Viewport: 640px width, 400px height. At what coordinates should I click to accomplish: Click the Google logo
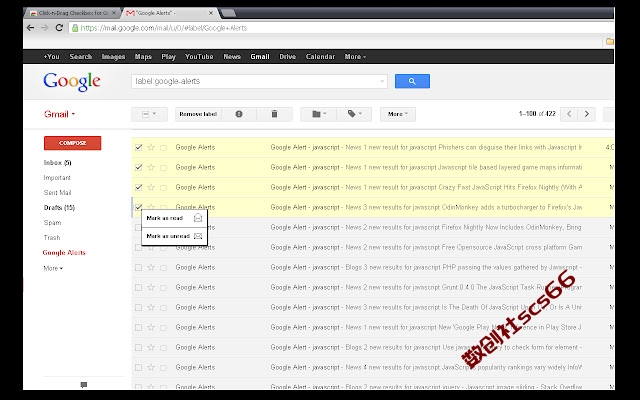(72, 82)
